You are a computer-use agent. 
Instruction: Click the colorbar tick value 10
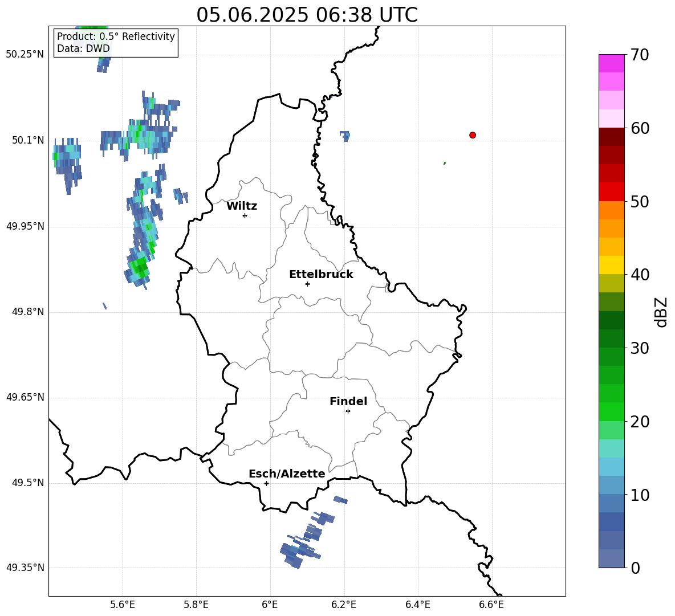pyautogui.click(x=640, y=495)
